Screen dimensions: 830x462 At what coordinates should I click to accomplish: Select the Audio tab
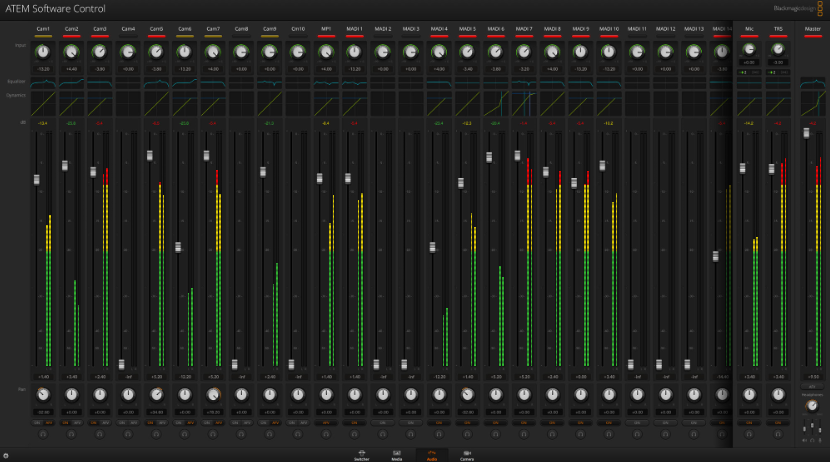[432, 455]
